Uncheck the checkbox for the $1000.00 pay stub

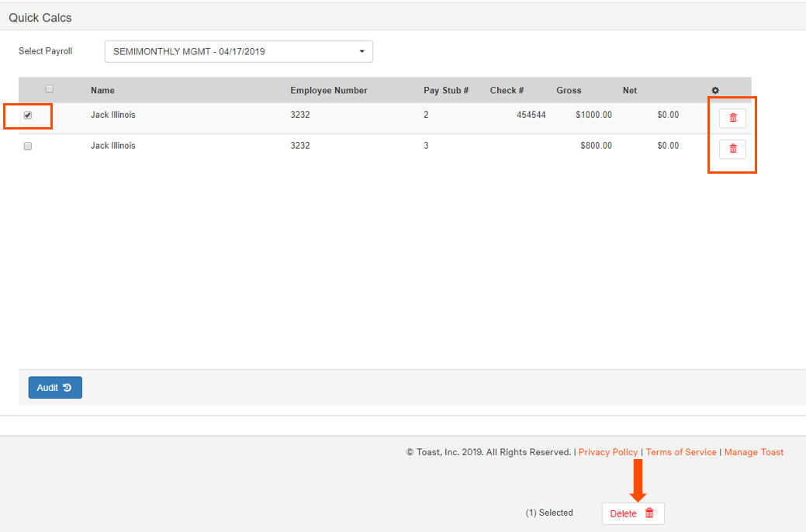28,116
